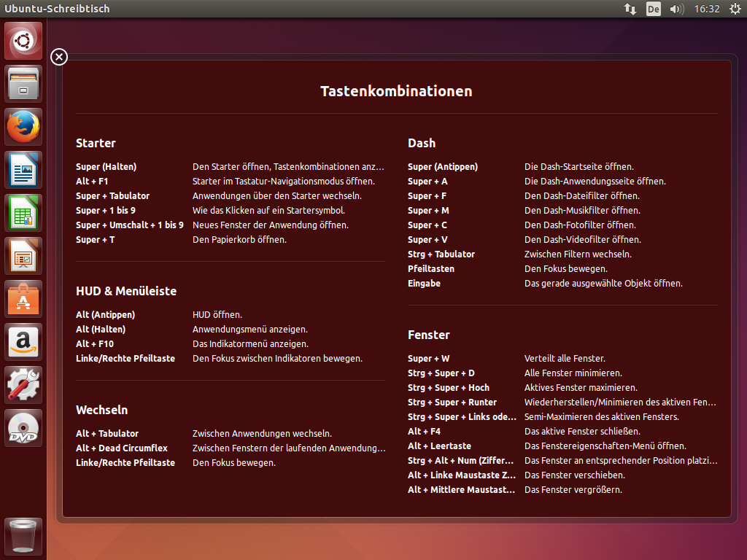Launch Ubuntu Software Center
The height and width of the screenshot is (560, 747).
click(23, 299)
